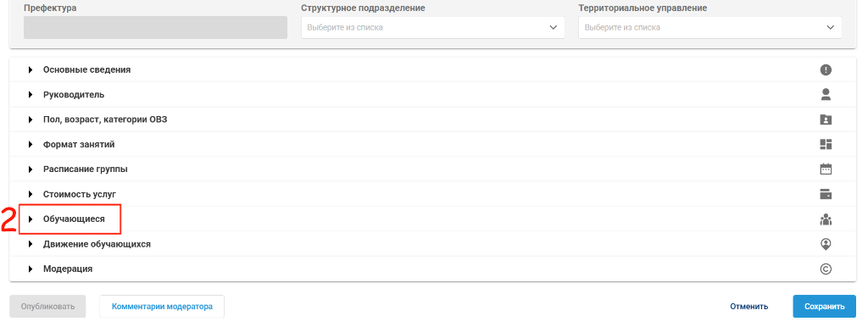This screenshot has width=868, height=327.
Task: Click the Отменить link
Action: (749, 307)
